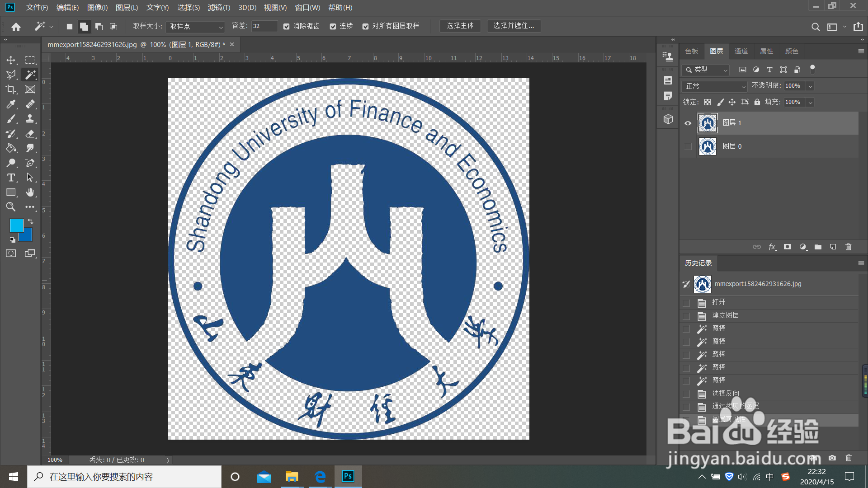868x488 pixels.
Task: Click the tolerance (容差) input field
Action: (x=264, y=26)
